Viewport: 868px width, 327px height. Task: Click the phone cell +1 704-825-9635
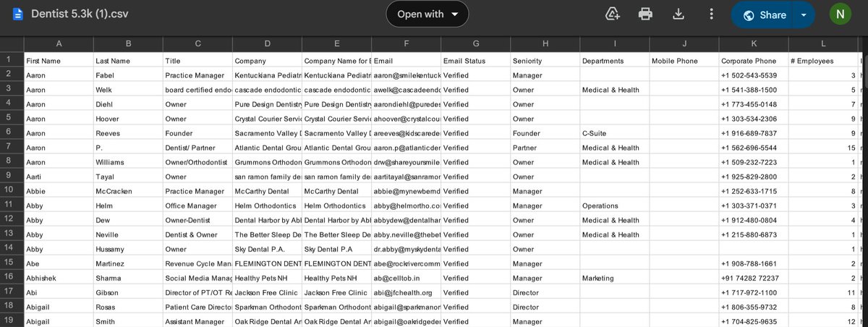coord(753,321)
